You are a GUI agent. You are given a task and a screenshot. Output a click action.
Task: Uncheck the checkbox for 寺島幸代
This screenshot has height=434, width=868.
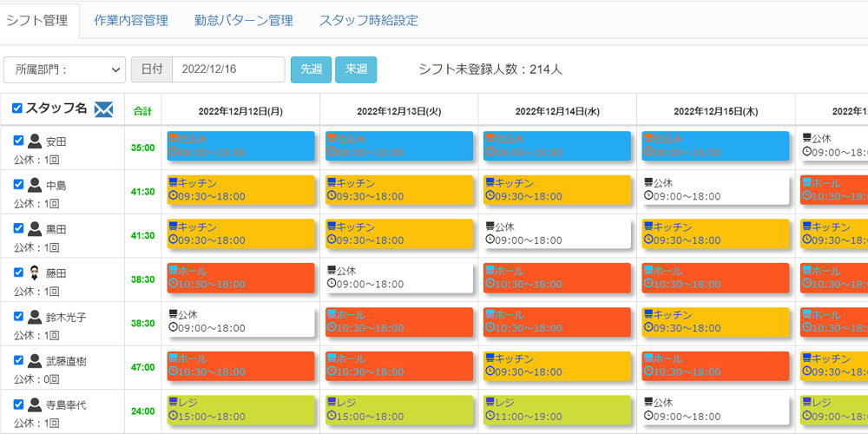point(18,404)
